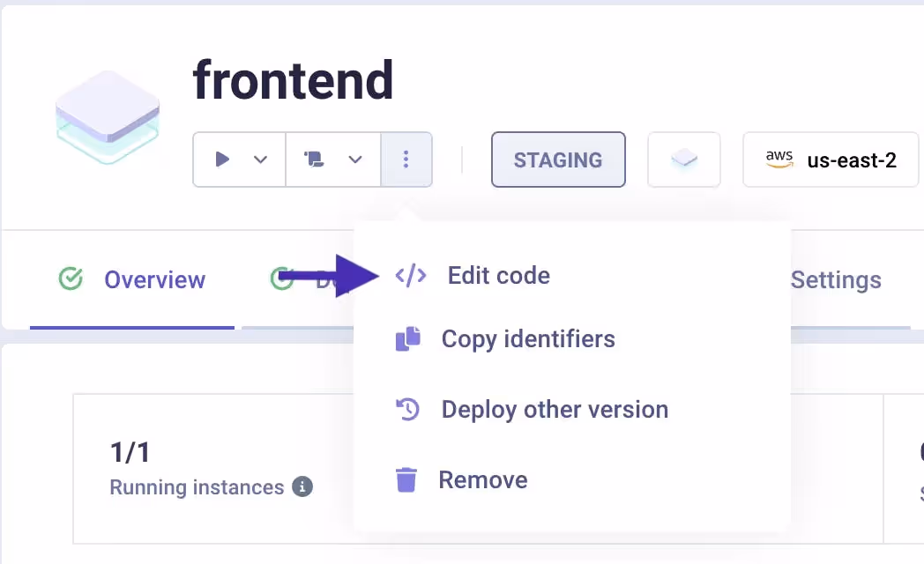Choose Edit code from the context menu
924x564 pixels.
(498, 275)
